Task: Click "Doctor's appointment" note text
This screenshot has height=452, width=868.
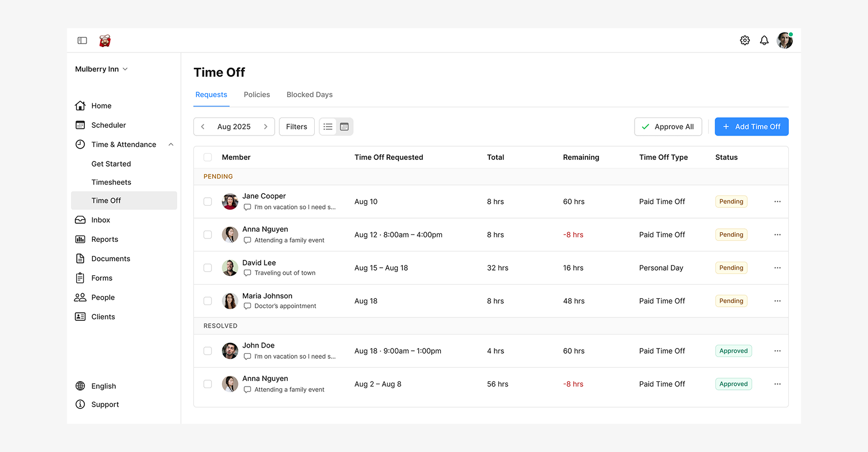Action: (285, 306)
